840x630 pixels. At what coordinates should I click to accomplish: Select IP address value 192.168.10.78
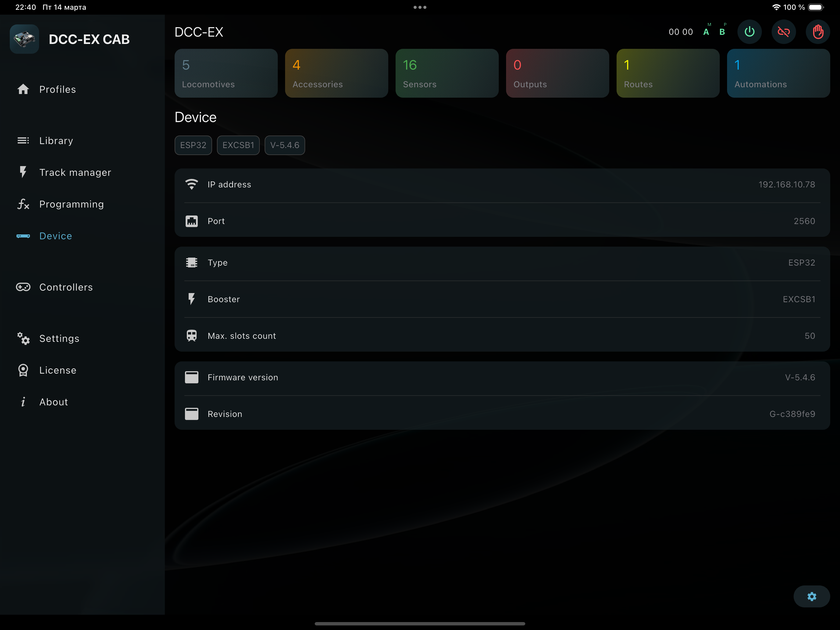(787, 184)
